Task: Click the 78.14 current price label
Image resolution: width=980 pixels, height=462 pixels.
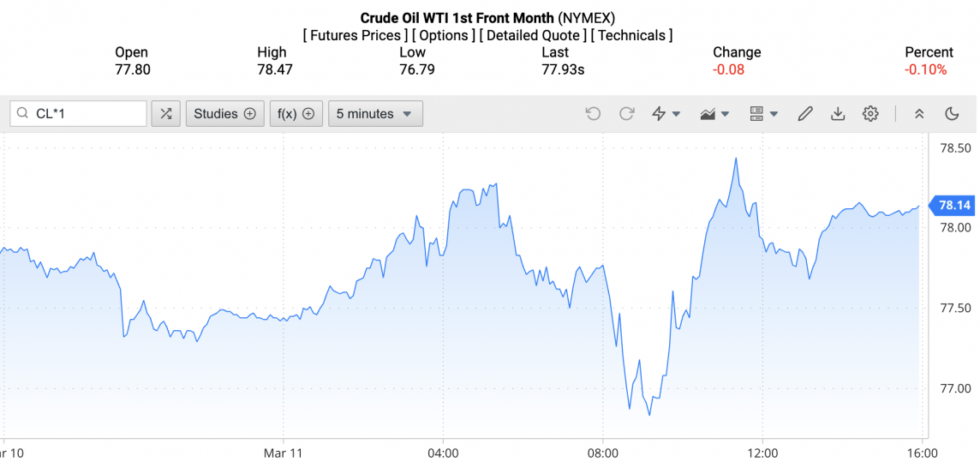Action: [x=954, y=205]
